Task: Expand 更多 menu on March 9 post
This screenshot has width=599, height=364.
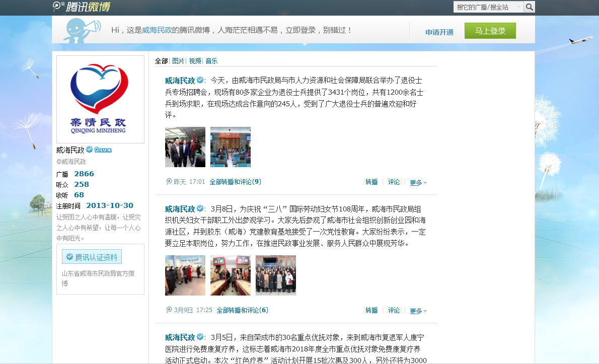Action: point(418,311)
